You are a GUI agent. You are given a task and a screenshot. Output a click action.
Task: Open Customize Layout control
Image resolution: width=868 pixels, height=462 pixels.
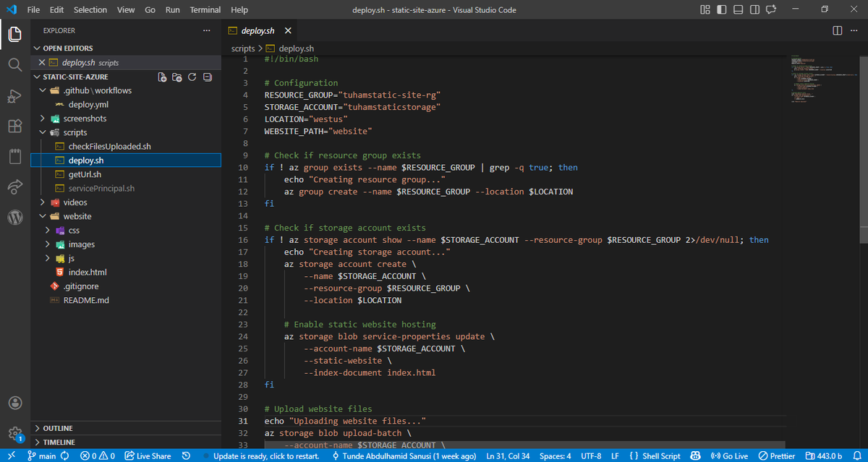point(706,9)
